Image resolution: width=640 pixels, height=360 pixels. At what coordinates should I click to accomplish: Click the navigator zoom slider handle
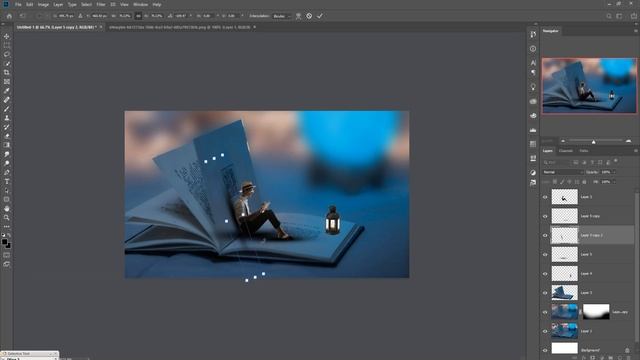(593, 141)
